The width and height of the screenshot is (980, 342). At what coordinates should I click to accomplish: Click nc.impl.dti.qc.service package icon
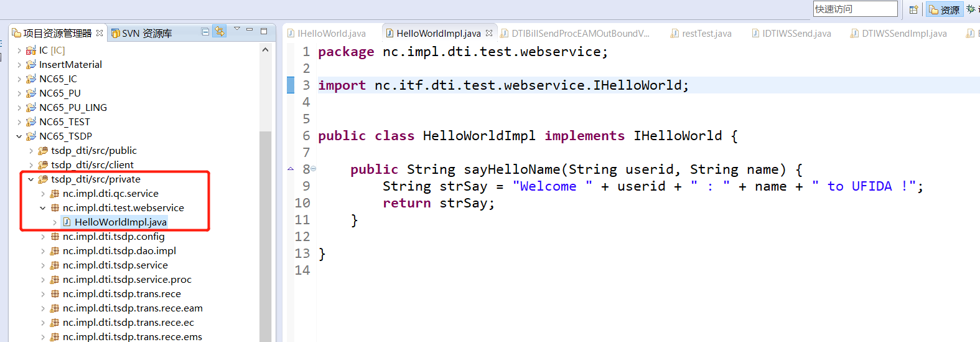click(55, 194)
